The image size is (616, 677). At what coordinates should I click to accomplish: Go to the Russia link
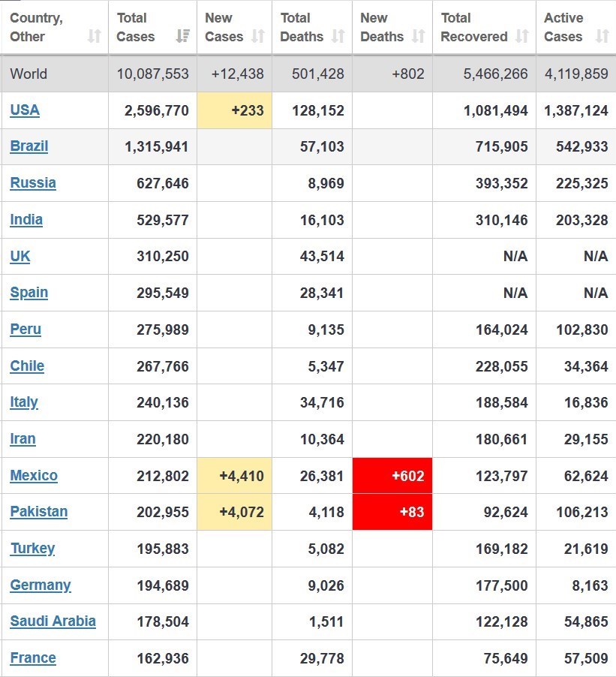[x=33, y=183]
